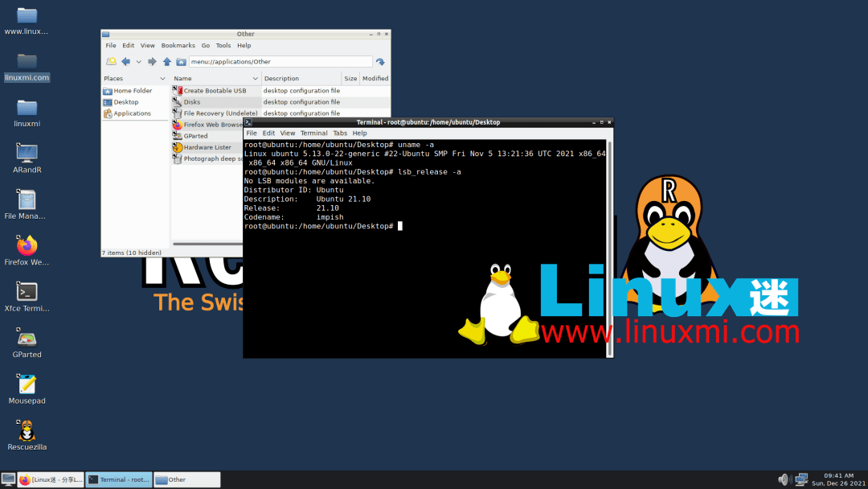The image size is (868, 489).
Task: Open the Tabs menu in the terminal
Action: [340, 134]
